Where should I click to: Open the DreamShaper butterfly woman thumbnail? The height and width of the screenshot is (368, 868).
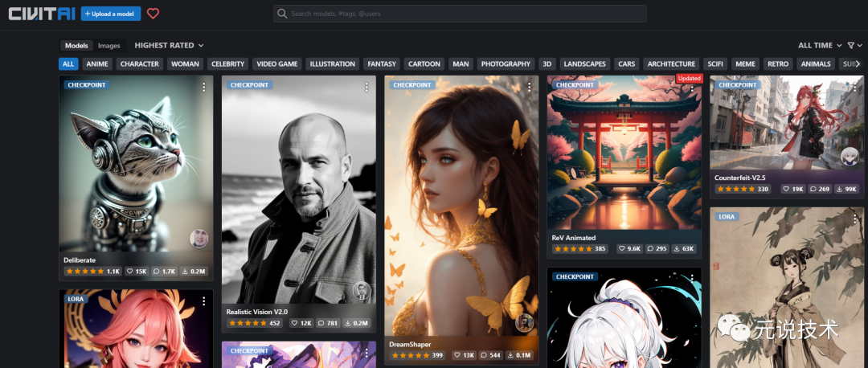click(x=461, y=206)
